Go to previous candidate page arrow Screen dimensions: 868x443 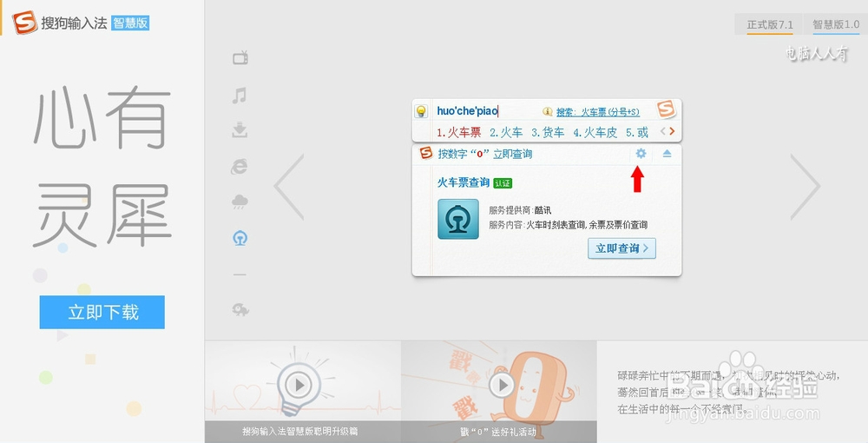pos(663,132)
